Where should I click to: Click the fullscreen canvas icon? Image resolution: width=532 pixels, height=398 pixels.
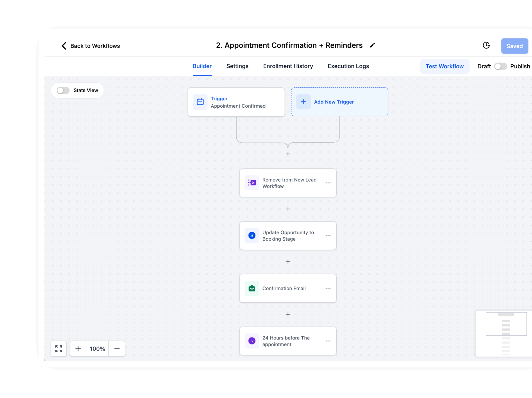(x=58, y=349)
